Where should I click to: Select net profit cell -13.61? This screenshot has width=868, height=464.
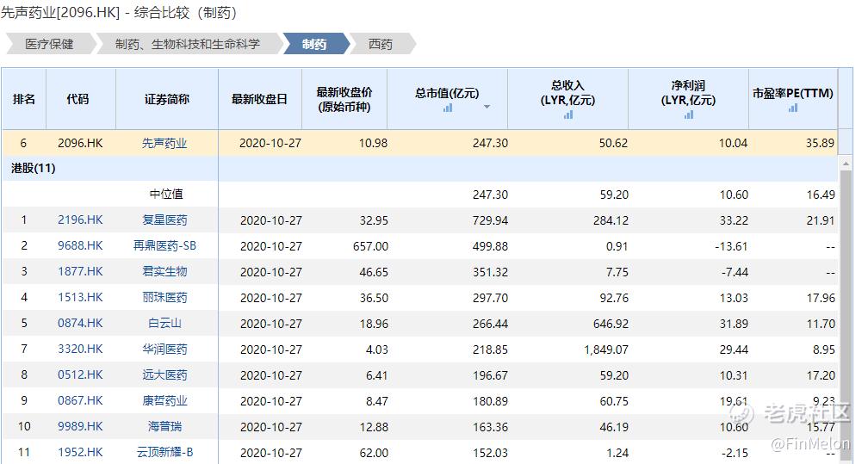coord(731,246)
